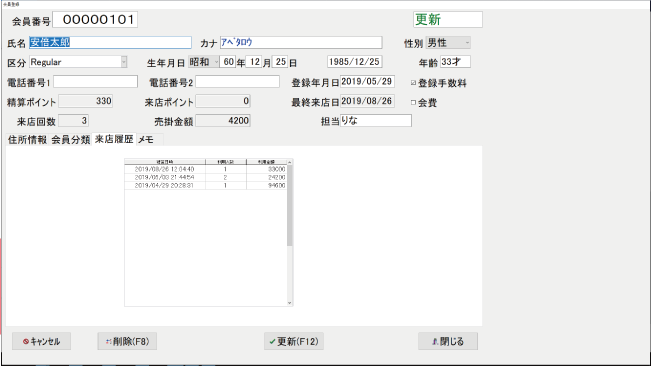The width and height of the screenshot is (651, 366).
Task: Click the green checkmark icon on 更新(F12)
Action: pos(272,342)
